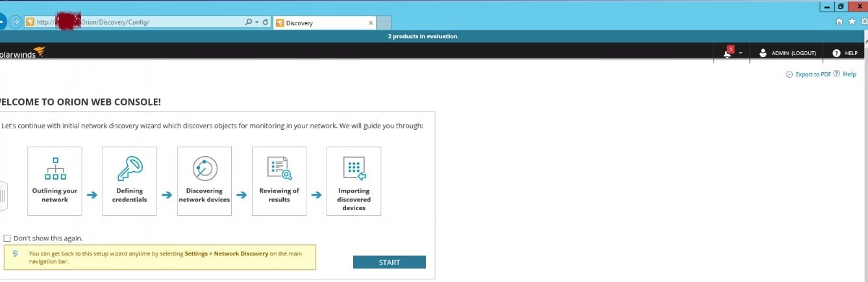The height and width of the screenshot is (282, 868).
Task: Click the Reviewing of results icon
Action: click(279, 168)
